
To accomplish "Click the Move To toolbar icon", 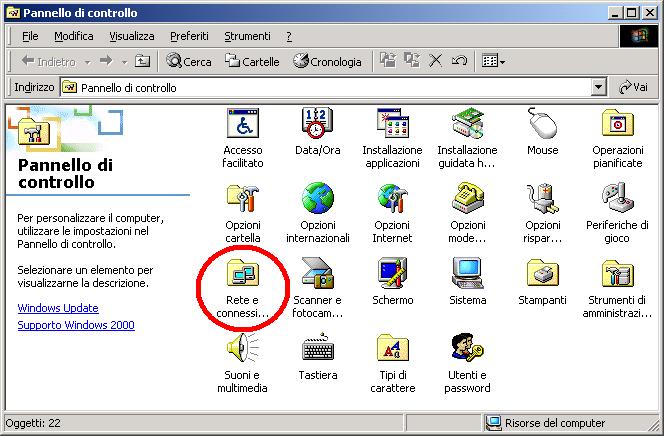I will (x=388, y=61).
